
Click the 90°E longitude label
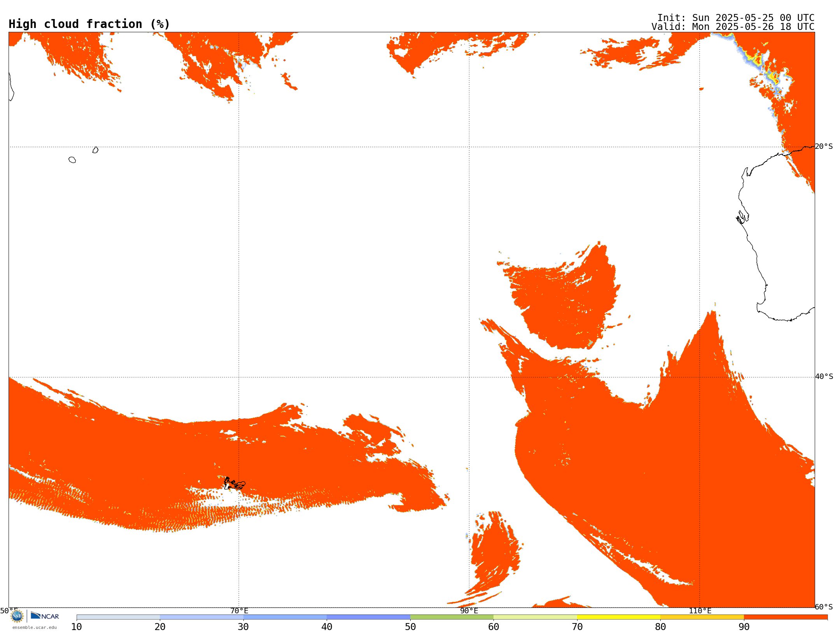point(469,611)
